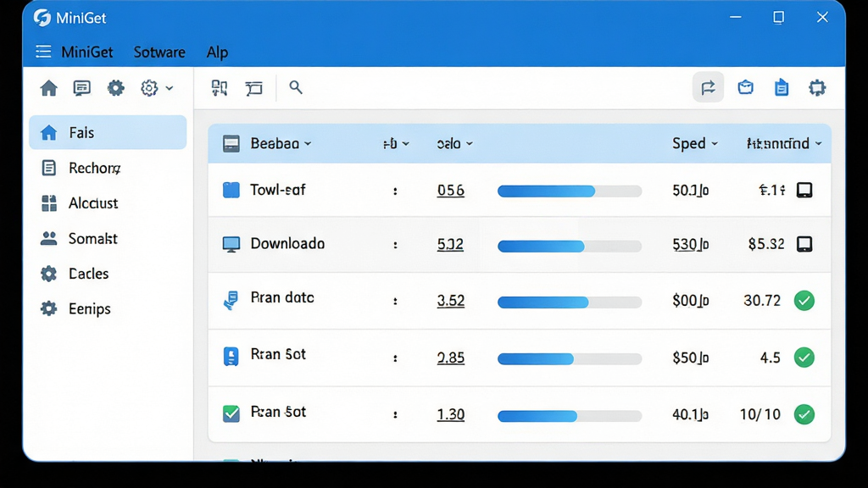Click the search magnifier icon
The height and width of the screenshot is (488, 868).
pos(296,87)
